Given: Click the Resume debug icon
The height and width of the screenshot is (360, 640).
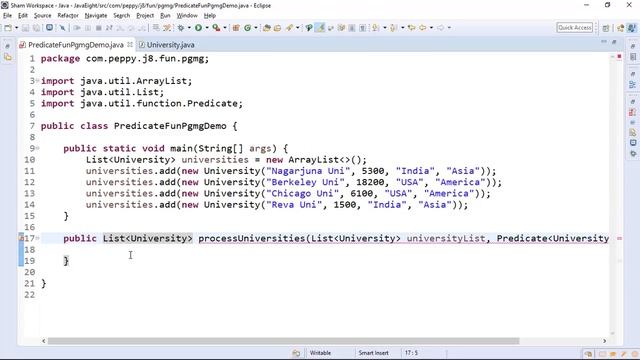Looking at the screenshot, I should (x=77, y=28).
